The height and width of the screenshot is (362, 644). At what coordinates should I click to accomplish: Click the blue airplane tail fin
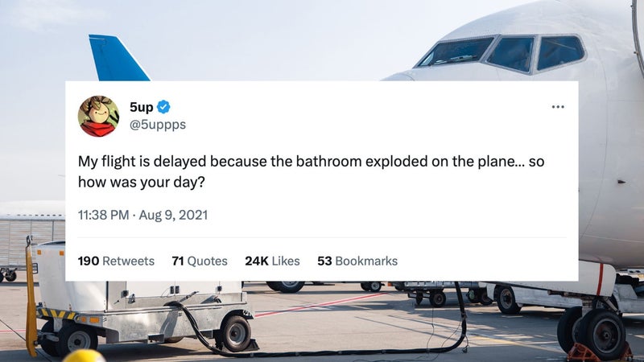pos(118,59)
